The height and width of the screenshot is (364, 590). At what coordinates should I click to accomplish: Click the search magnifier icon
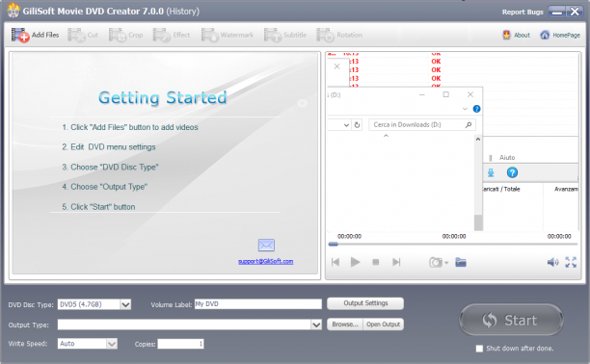point(469,125)
